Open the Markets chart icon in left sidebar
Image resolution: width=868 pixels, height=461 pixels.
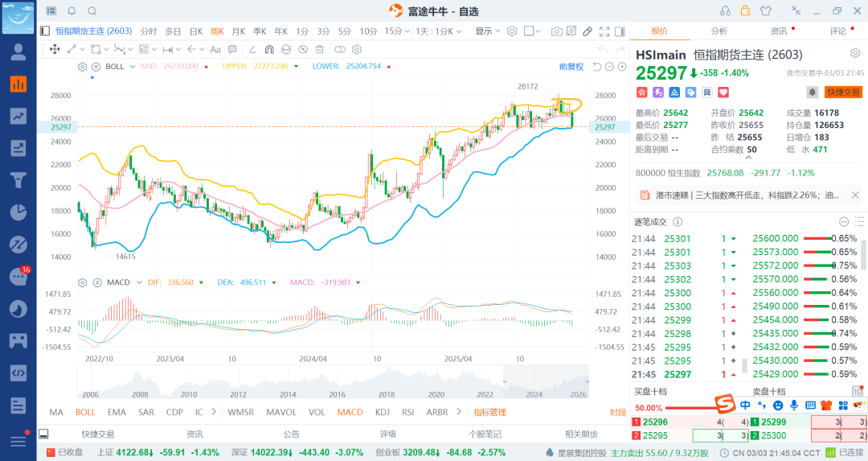pos(18,84)
